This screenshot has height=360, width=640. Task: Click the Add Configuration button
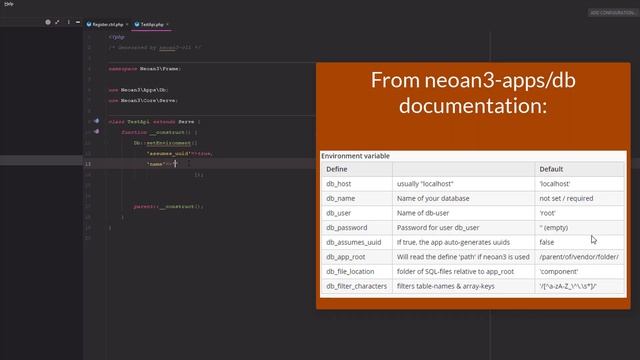[613, 13]
